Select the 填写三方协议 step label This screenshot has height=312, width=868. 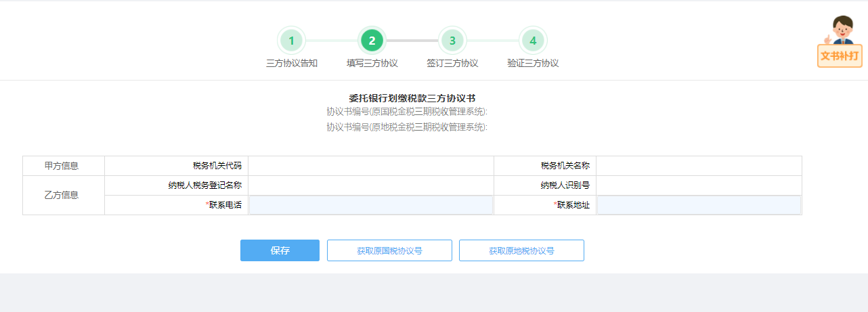[x=372, y=63]
